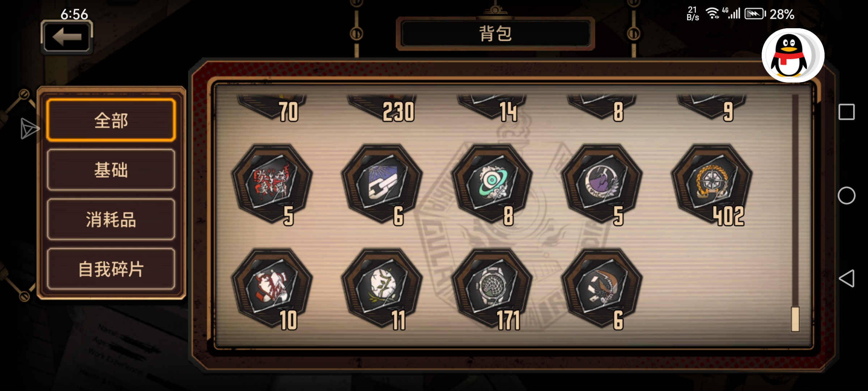Select the golden wheel item with count 402
The height and width of the screenshot is (391, 868).
[x=712, y=184]
